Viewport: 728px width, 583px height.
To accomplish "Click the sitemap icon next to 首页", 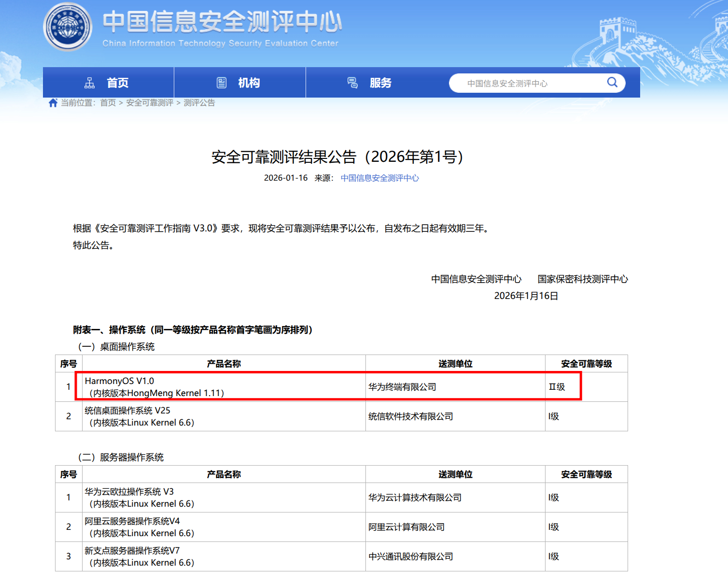I will click(x=90, y=83).
